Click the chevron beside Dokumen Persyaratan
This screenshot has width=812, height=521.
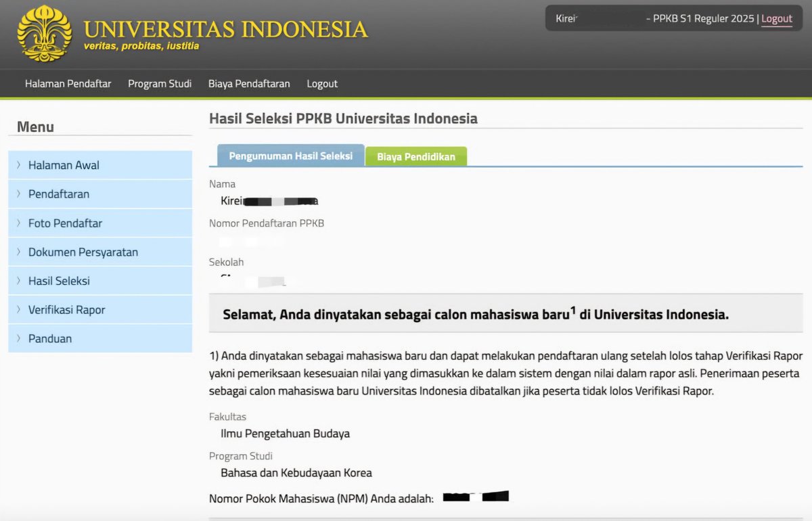pos(18,252)
